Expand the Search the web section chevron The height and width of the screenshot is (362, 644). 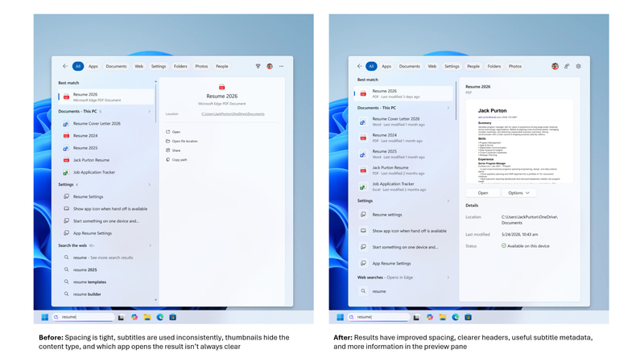(150, 245)
